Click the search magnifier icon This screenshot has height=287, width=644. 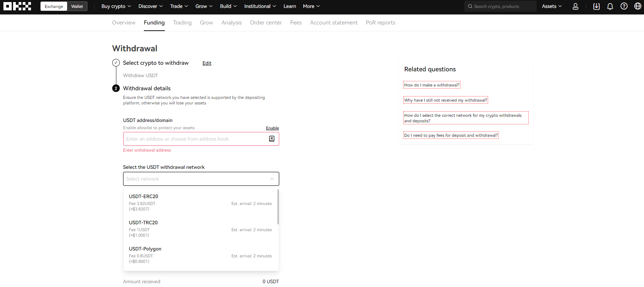[x=470, y=6]
